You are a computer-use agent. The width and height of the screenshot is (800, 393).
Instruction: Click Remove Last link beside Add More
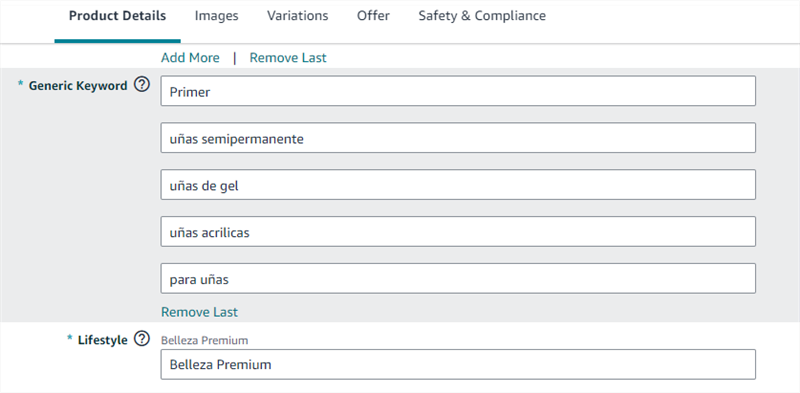[288, 58]
